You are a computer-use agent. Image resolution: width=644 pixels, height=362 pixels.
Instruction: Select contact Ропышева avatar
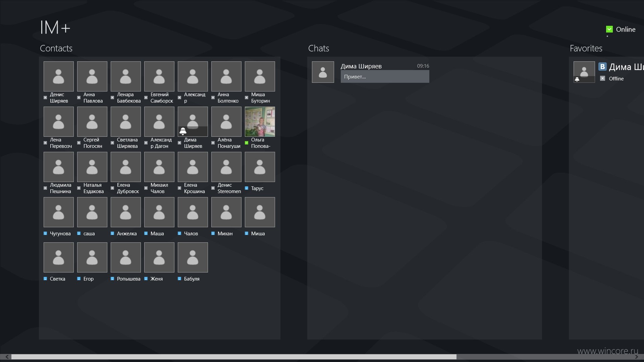click(x=125, y=257)
